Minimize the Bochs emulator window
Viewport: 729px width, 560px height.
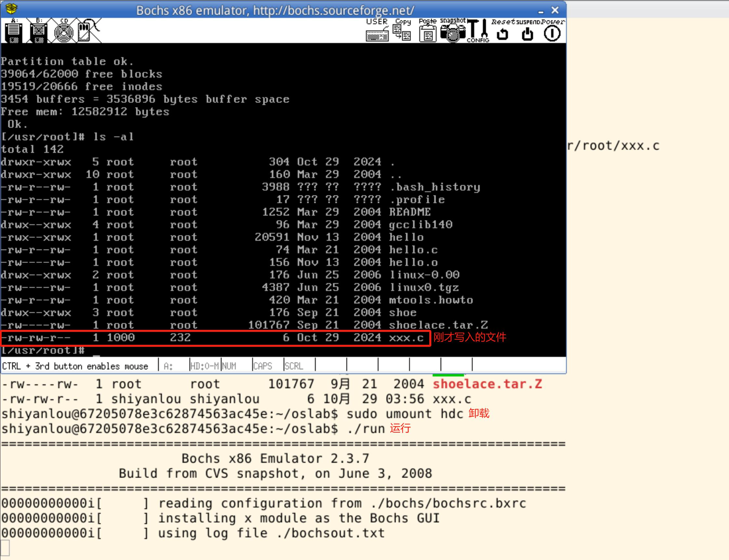541,11
